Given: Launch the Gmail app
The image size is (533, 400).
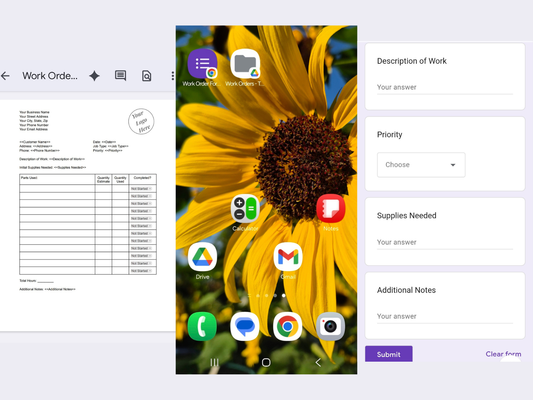Looking at the screenshot, I should [288, 257].
